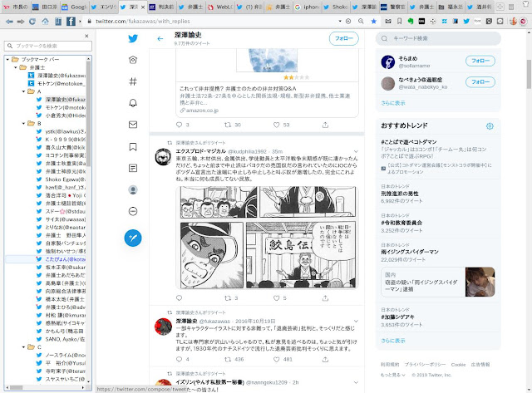Click the browser zoom magnifier icon
The height and width of the screenshot is (393, 532).
point(361,21)
